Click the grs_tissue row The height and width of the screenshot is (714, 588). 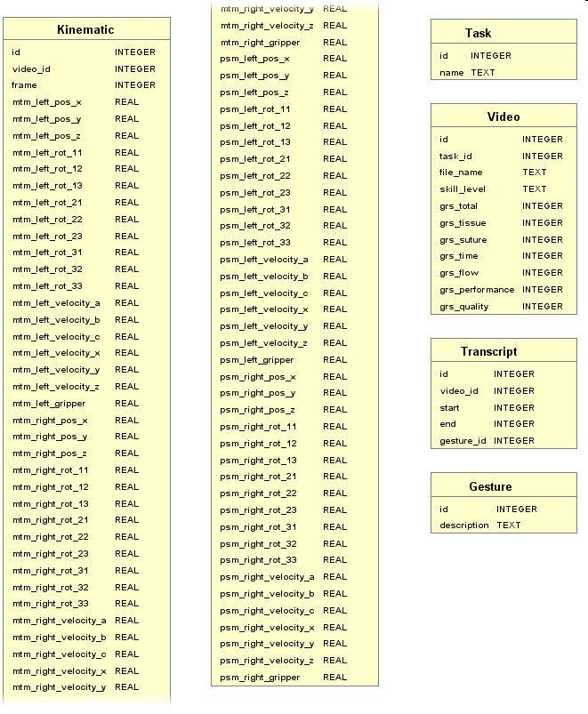tap(503, 222)
